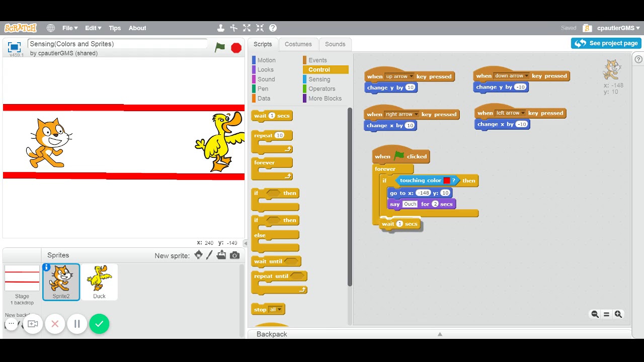
Task: Switch the stage to full screen mode
Action: coord(14,47)
